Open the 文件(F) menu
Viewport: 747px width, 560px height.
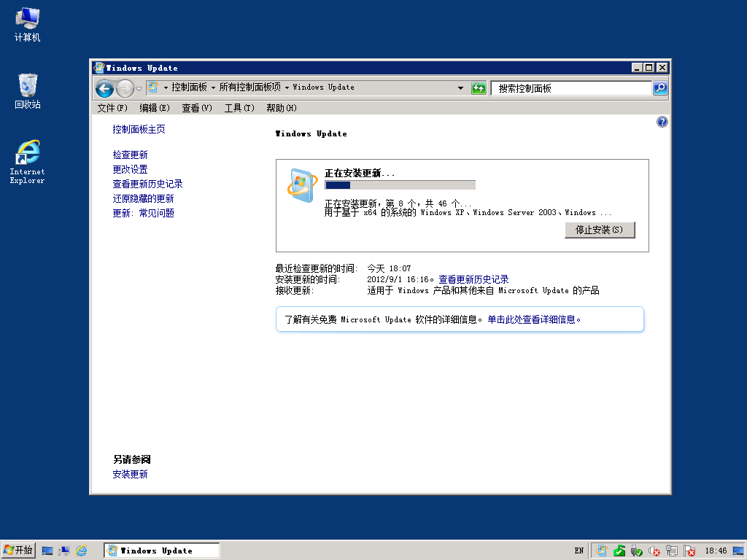(x=112, y=108)
